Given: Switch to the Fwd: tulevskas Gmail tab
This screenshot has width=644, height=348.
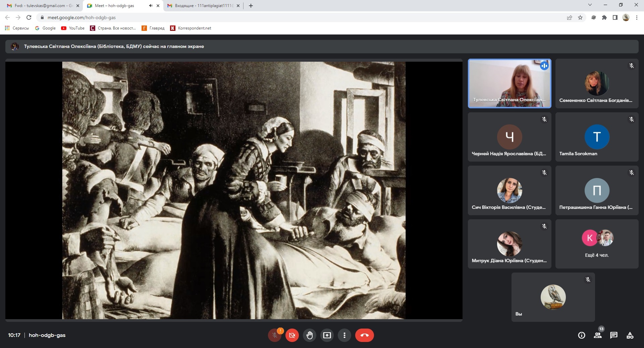Looking at the screenshot, I should click(x=42, y=6).
